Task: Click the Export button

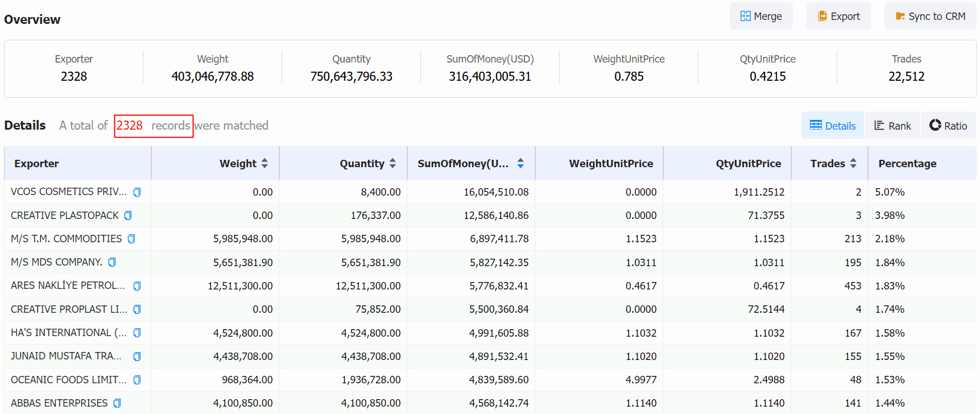Action: (x=838, y=16)
